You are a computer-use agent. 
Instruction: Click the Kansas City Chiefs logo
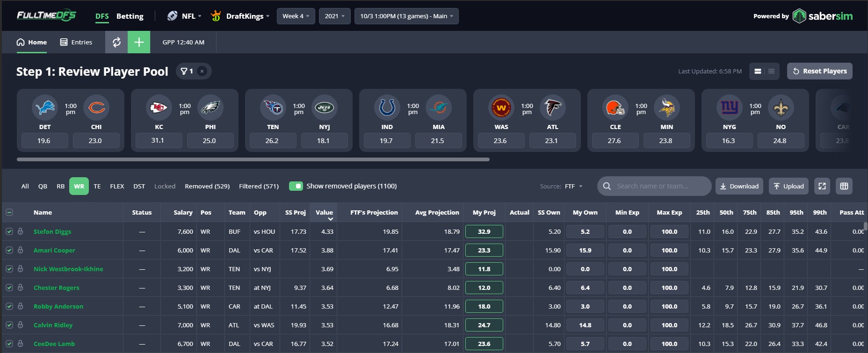pos(159,108)
